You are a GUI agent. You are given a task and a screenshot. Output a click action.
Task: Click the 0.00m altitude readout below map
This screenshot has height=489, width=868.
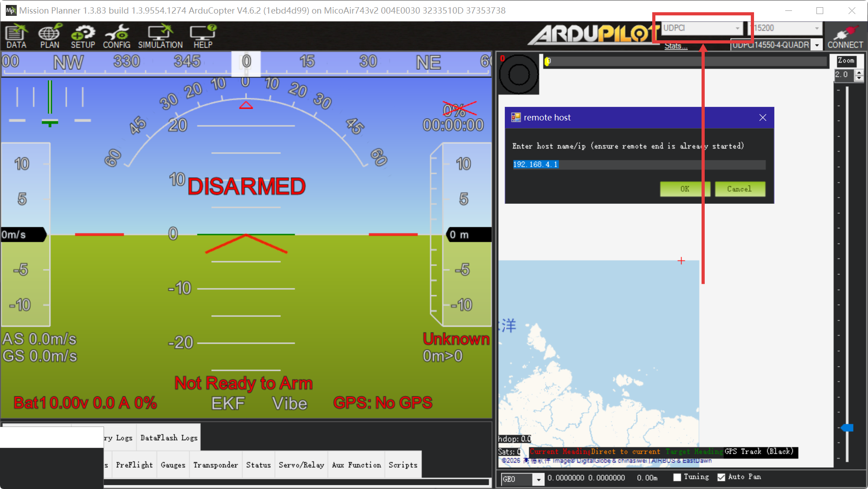[x=647, y=478]
